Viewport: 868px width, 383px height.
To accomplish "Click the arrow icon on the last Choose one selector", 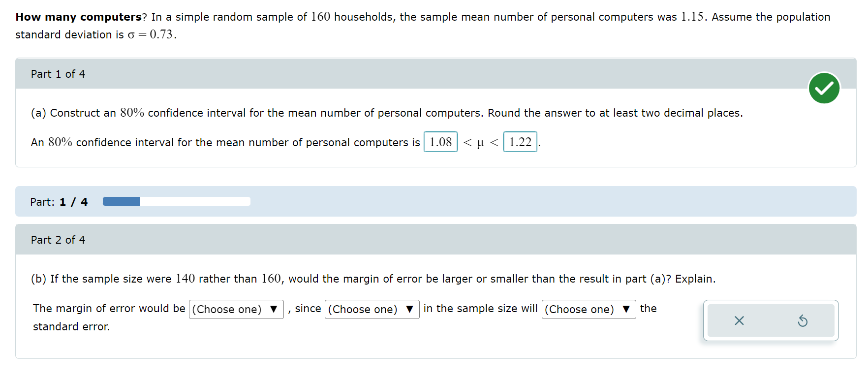I will [x=626, y=309].
